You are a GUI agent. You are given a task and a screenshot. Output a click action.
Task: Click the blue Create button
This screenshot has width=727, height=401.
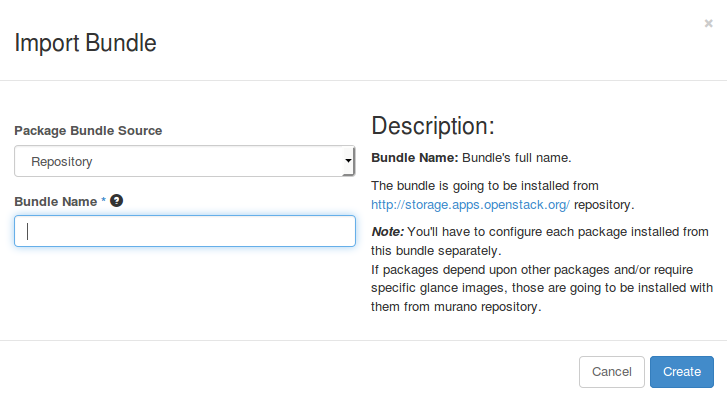click(x=681, y=371)
